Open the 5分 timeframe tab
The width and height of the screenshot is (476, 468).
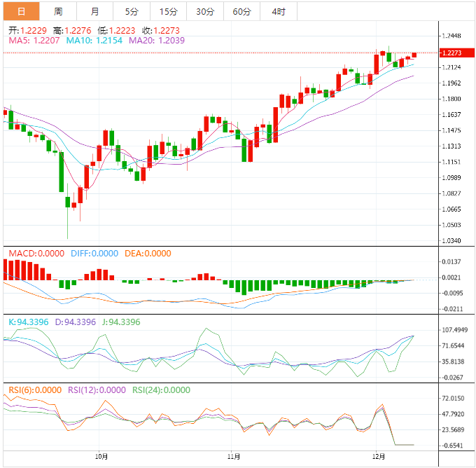(132, 11)
